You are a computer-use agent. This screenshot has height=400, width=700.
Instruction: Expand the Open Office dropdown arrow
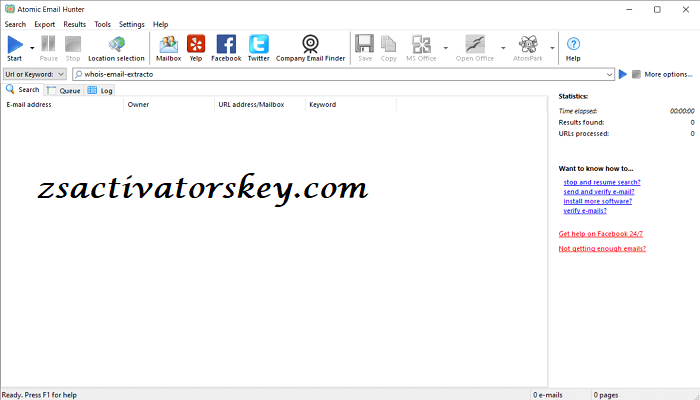[503, 48]
